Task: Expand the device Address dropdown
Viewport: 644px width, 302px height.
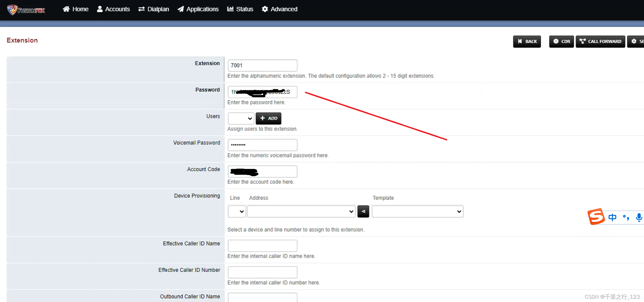Action: click(x=301, y=212)
